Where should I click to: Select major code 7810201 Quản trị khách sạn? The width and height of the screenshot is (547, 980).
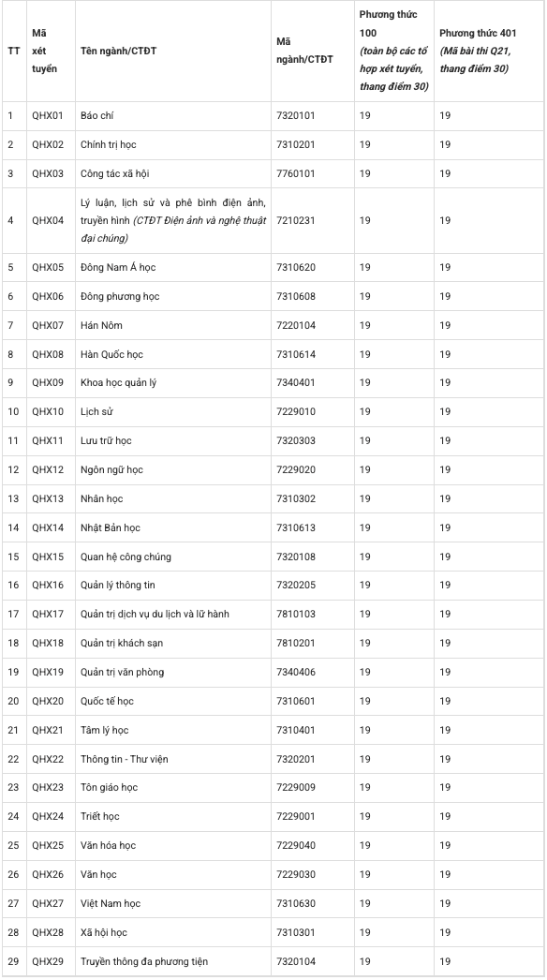[296, 643]
